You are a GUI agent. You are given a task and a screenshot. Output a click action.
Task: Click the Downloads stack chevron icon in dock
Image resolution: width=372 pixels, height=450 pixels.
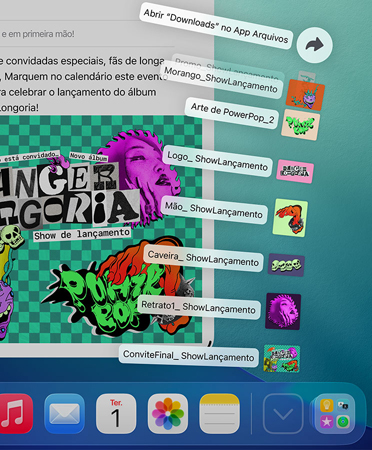283,413
